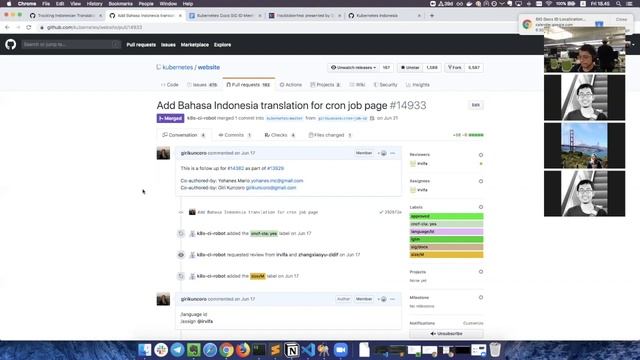640x360 pixels.
Task: Click the purple language/id label
Action: coord(447,231)
